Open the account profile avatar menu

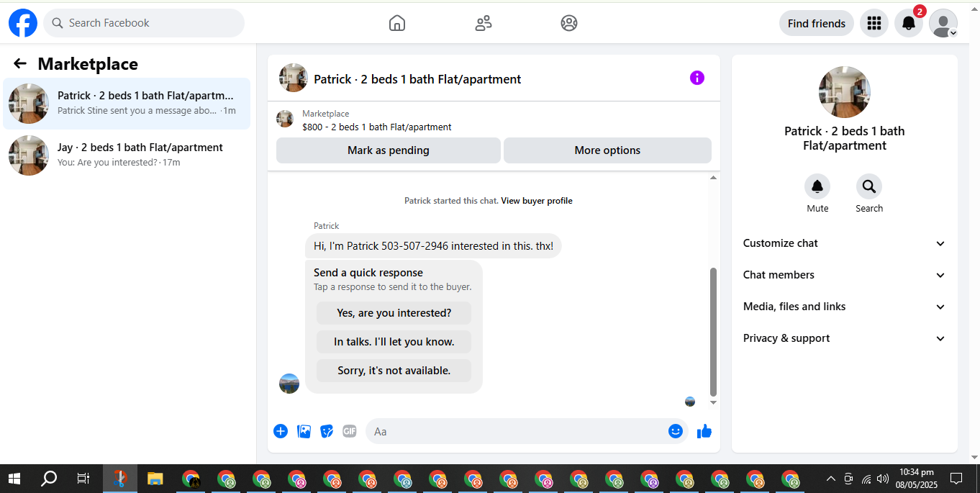tap(943, 23)
